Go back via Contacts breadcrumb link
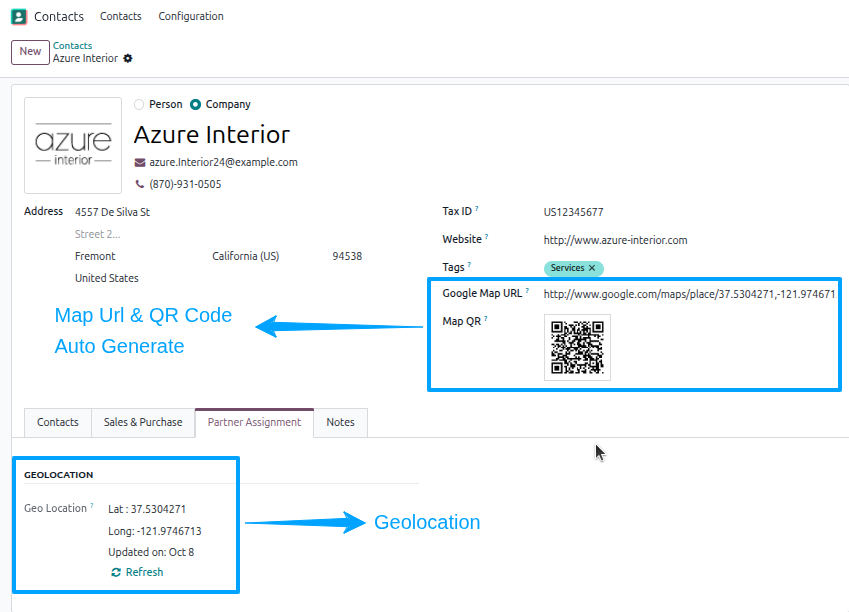The width and height of the screenshot is (849, 612). click(73, 45)
